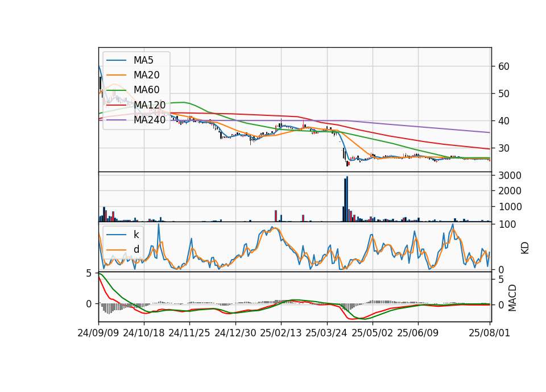546x392 pixels.
Task: Click the 25/03/24 date label
Action: coord(326,333)
